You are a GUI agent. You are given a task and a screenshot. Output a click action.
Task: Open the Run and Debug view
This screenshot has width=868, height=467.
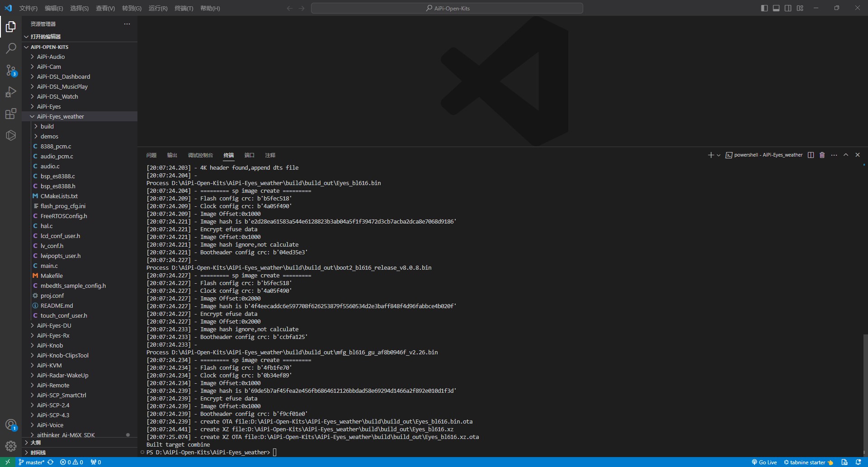click(x=11, y=92)
